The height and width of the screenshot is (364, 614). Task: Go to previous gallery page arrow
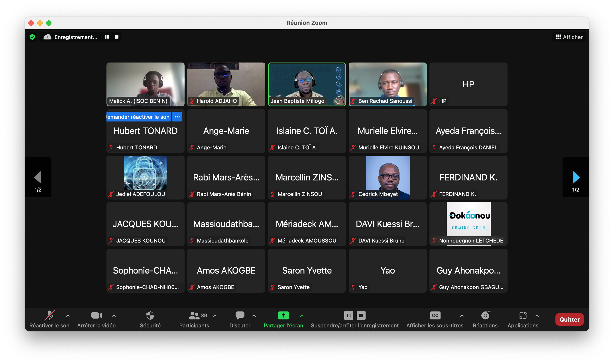[37, 177]
